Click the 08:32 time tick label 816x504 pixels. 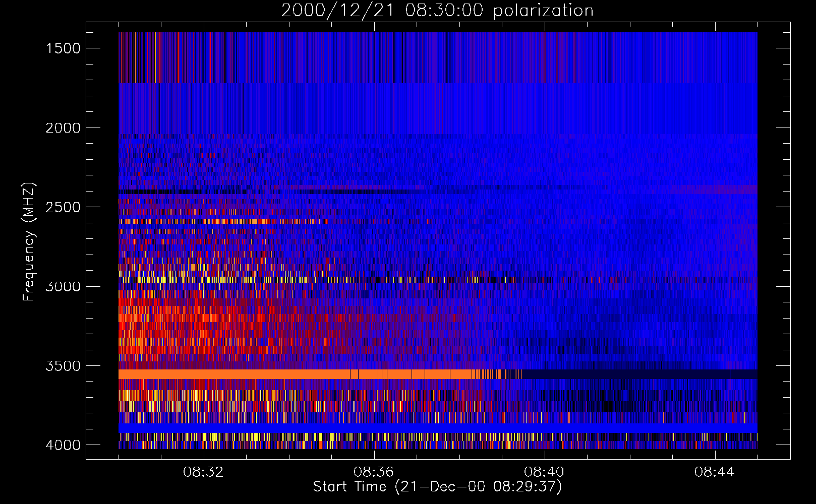tap(203, 472)
